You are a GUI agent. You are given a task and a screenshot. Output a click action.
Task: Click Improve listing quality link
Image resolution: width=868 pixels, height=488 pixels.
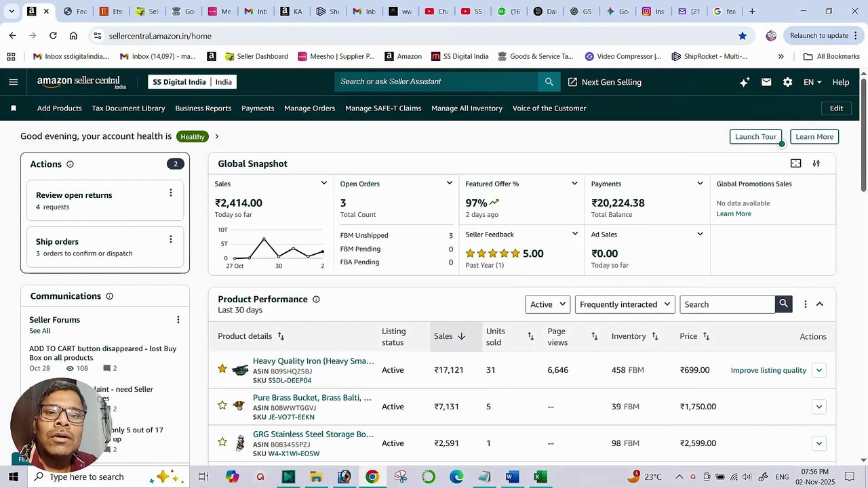[x=768, y=370]
